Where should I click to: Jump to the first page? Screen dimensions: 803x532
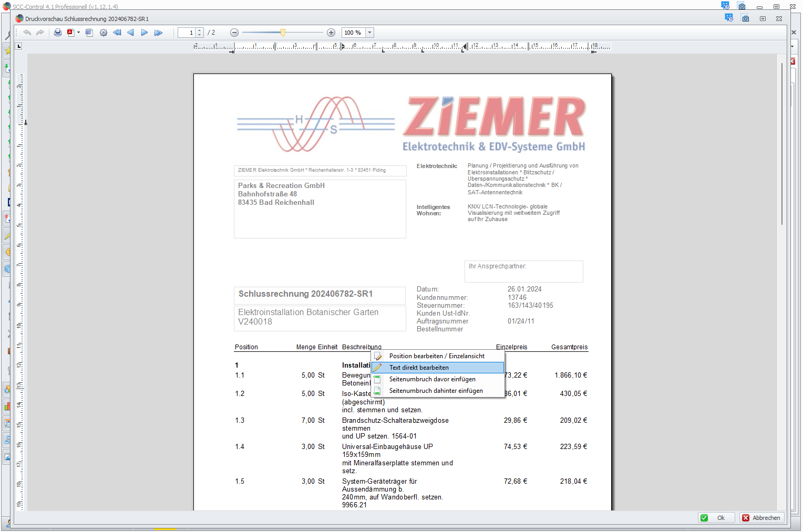tap(117, 33)
